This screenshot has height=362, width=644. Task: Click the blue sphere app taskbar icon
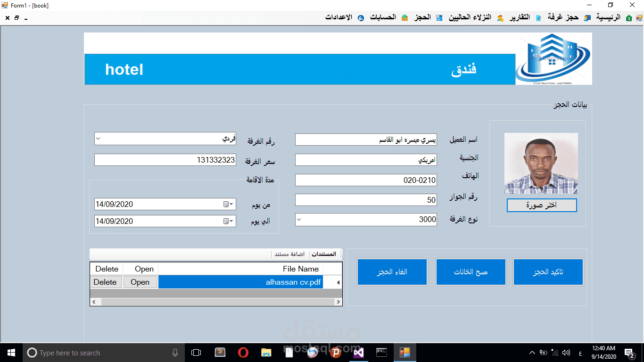(x=312, y=353)
